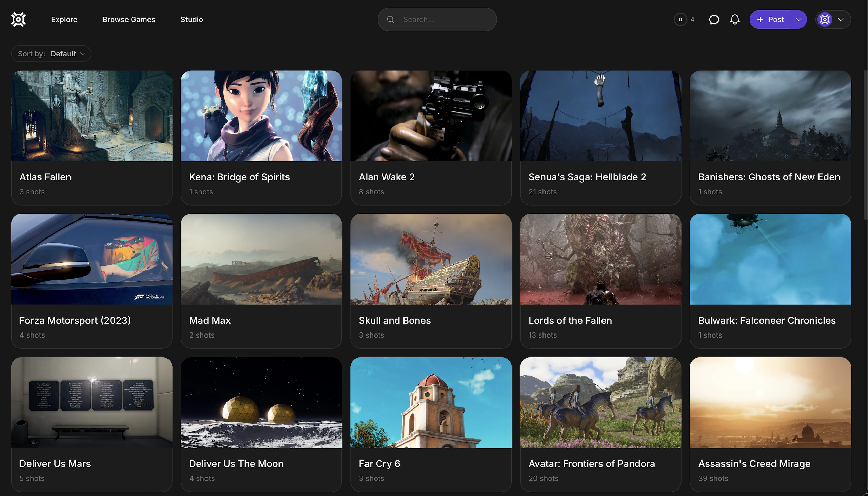
Task: Click Bulwark: Falconeer Chronicles title
Action: 767,321
